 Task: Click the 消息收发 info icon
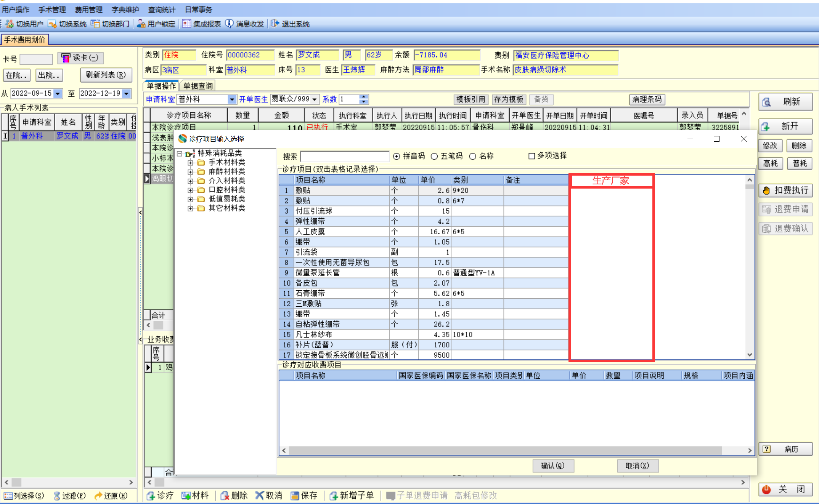click(x=229, y=24)
